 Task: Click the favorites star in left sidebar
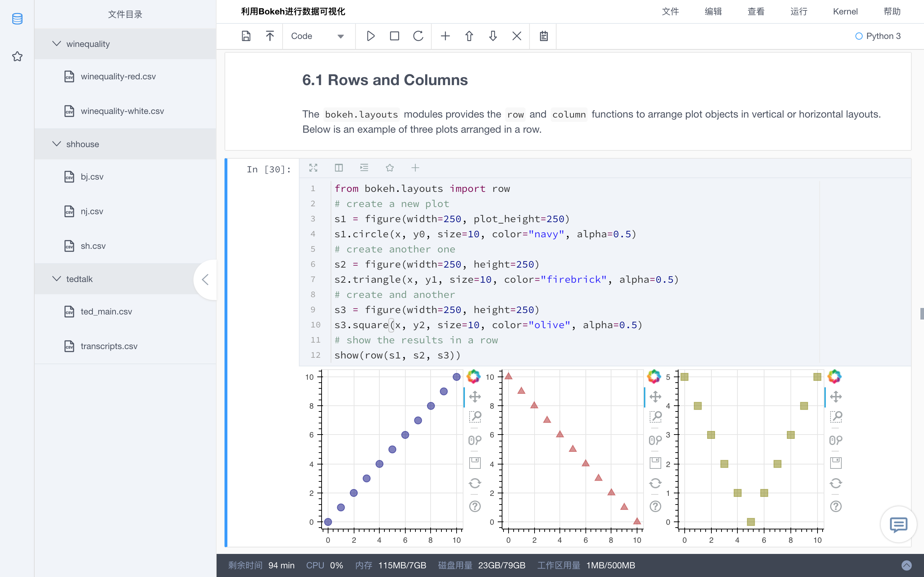point(17,57)
